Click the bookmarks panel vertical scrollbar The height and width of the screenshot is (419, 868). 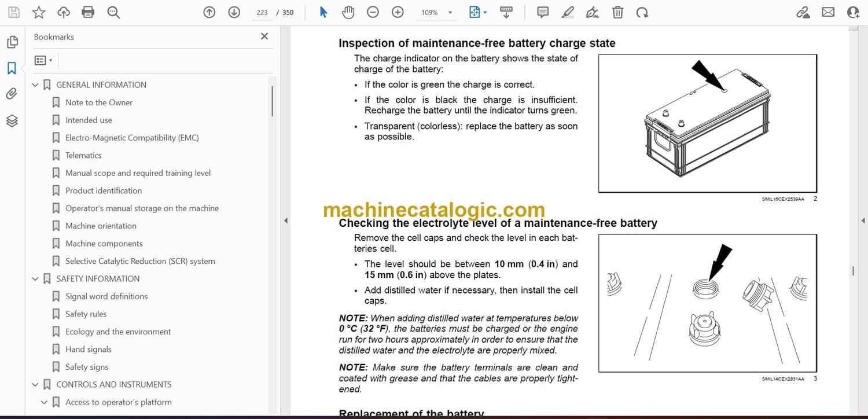point(272,102)
